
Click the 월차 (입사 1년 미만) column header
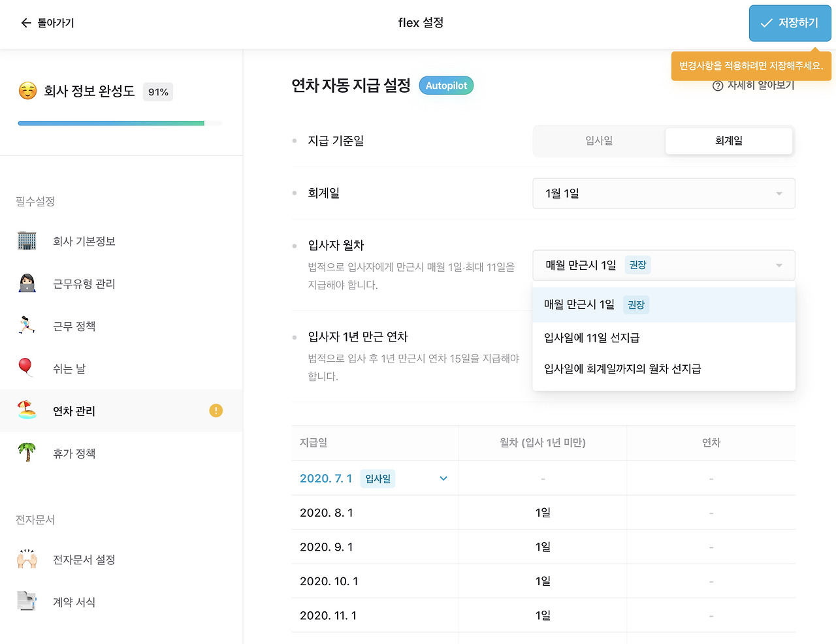543,443
